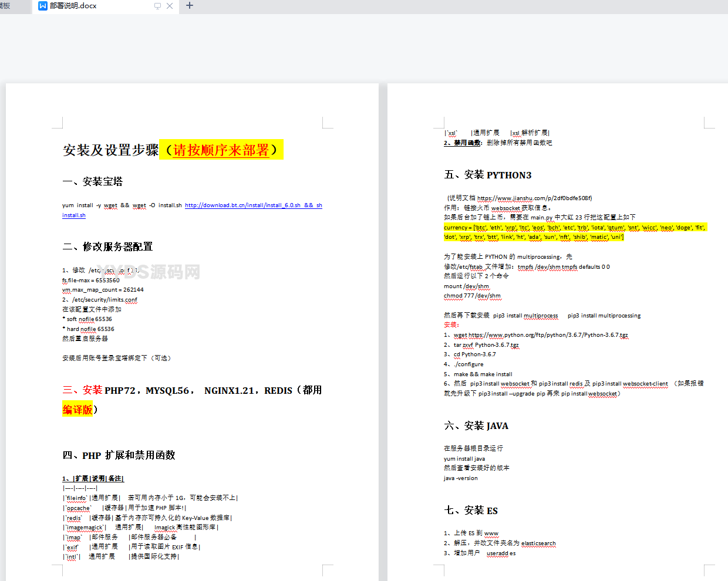Screen dimensions: 728x581
Task: Click the heading 一、安装宝塔
Action: click(x=93, y=181)
